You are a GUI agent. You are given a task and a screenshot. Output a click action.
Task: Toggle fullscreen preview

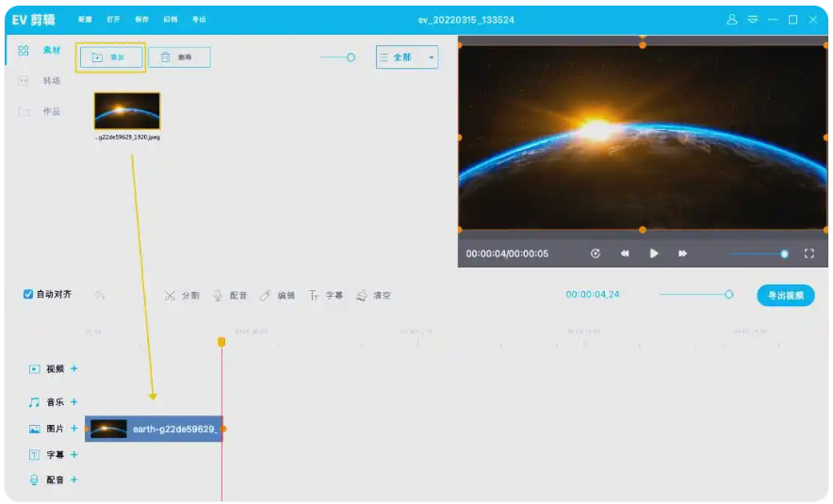click(808, 253)
